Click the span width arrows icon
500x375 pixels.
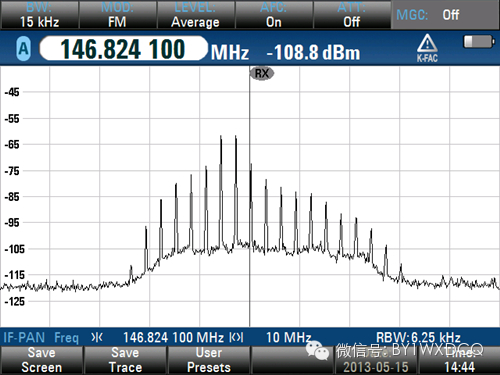point(236,337)
